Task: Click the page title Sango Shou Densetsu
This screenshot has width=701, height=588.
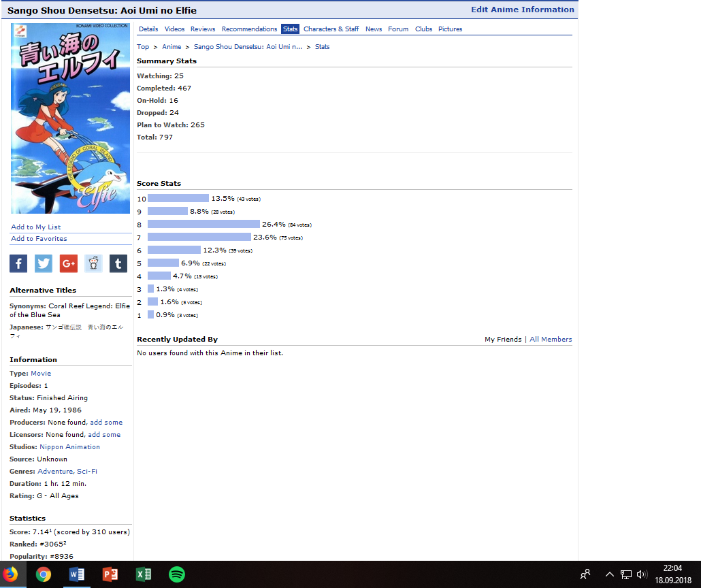Action: point(102,10)
